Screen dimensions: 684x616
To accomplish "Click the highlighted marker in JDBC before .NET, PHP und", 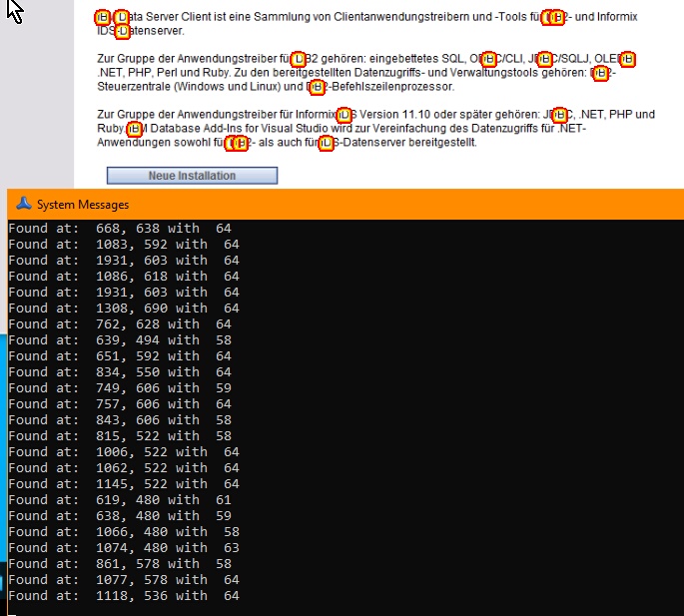I will (559, 116).
